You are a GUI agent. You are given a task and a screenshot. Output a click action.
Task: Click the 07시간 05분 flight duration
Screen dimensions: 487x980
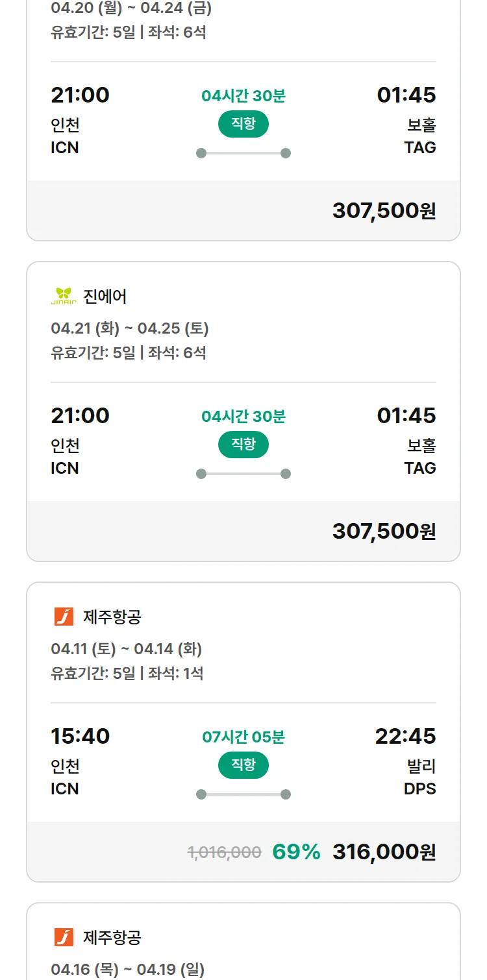click(243, 737)
